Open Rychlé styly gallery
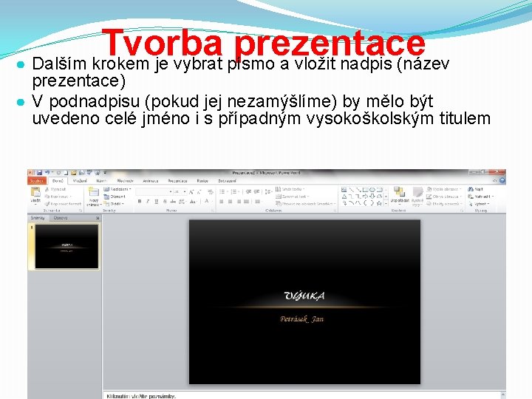Viewport: 532px width, 399px height. [x=417, y=196]
